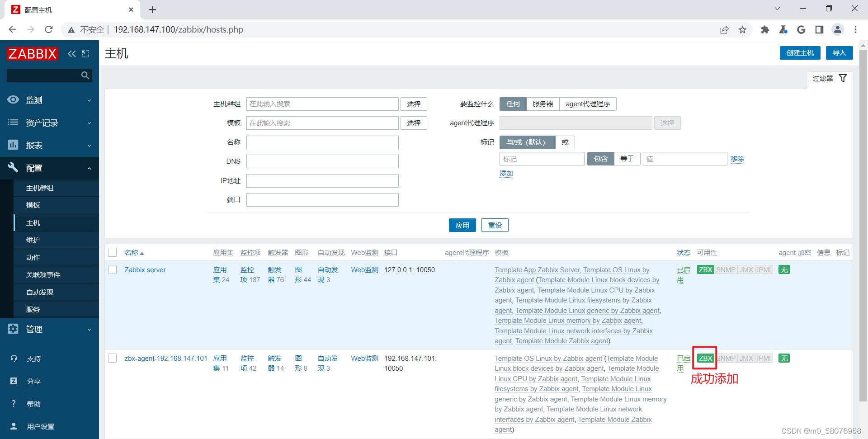Focus the 名称 input field
Viewport: 868px width, 439px height.
(x=322, y=142)
